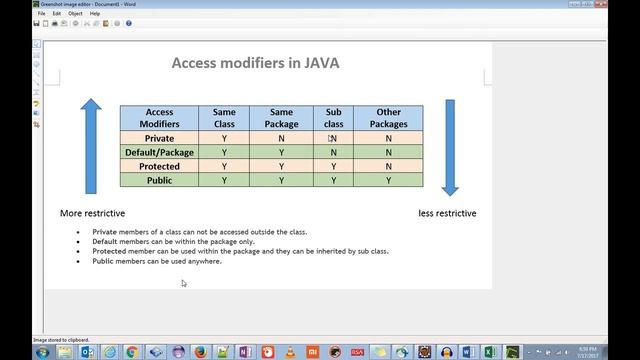Click the 'More restrictive' label
This screenshot has height=360, width=640.
[93, 213]
